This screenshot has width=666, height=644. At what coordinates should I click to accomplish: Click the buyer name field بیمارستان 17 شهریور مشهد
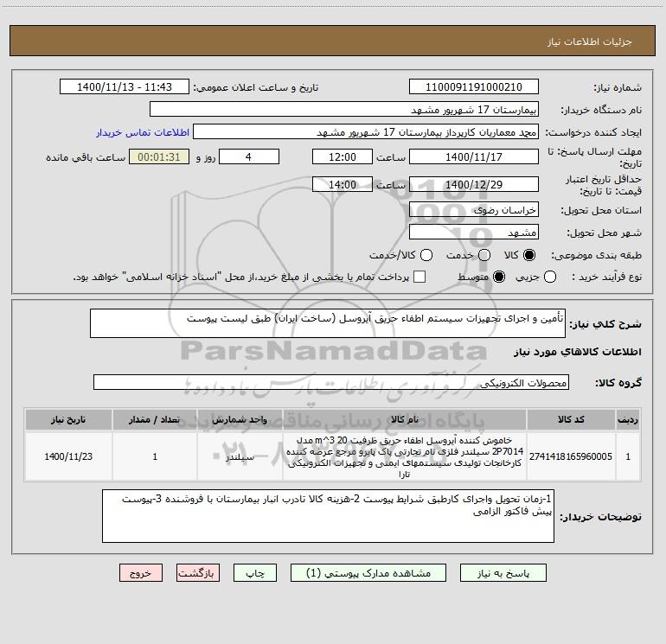click(344, 109)
